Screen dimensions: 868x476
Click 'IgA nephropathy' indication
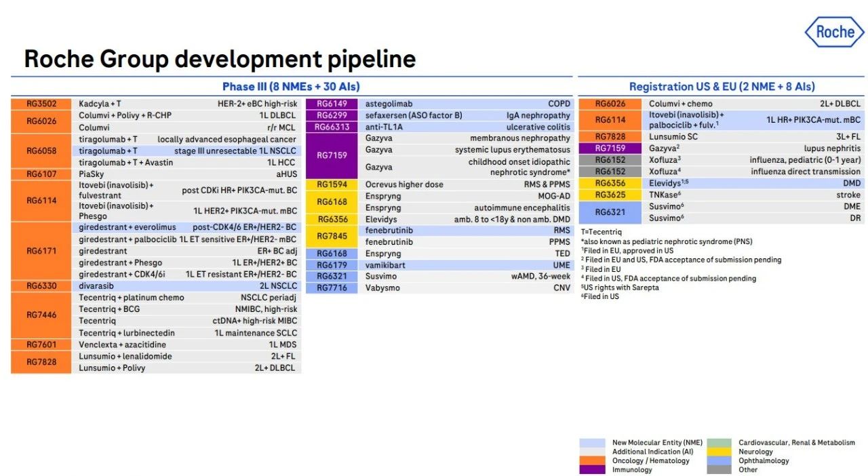[538, 115]
